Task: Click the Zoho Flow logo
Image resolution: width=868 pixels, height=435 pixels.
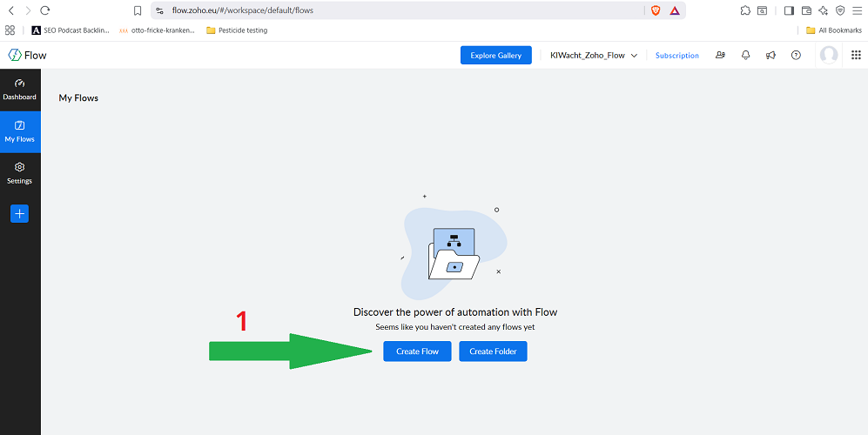Action: coord(28,55)
